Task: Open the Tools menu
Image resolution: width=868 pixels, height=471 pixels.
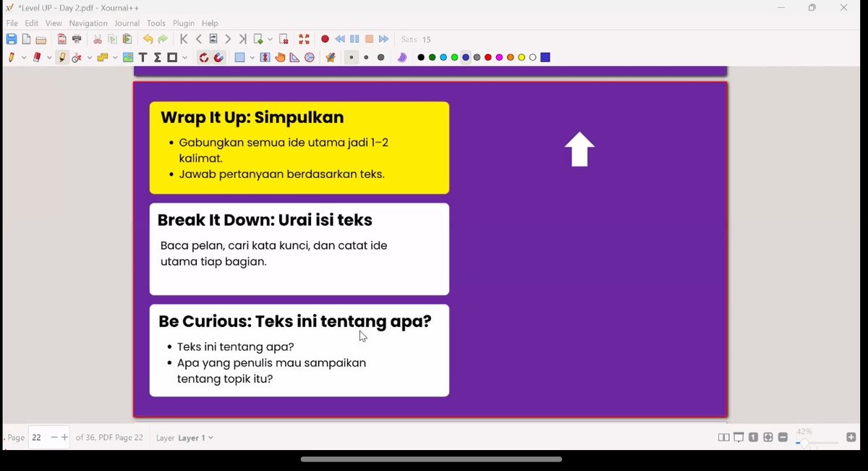Action: tap(156, 23)
